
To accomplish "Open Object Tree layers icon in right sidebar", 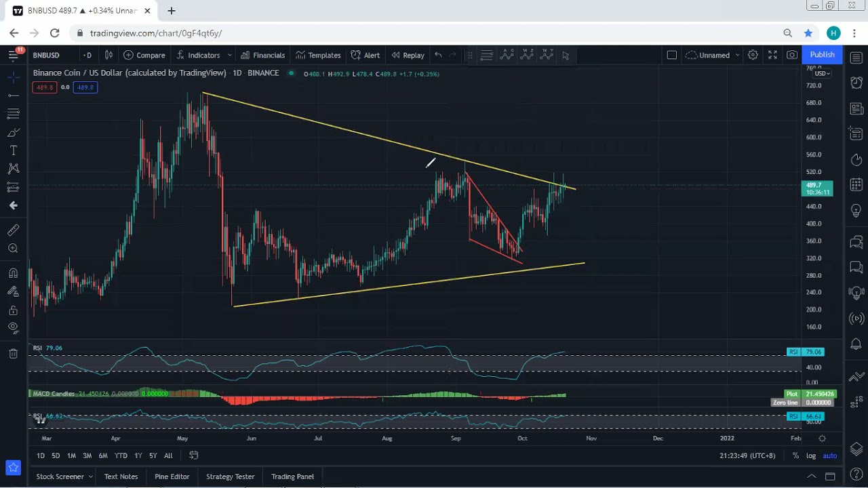I will (x=856, y=449).
